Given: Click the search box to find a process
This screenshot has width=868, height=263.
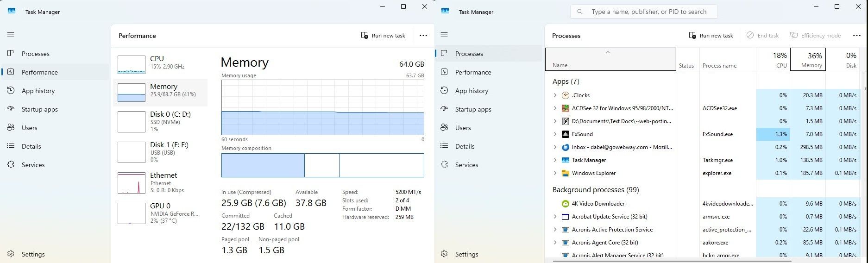Looking at the screenshot, I should pos(648,12).
